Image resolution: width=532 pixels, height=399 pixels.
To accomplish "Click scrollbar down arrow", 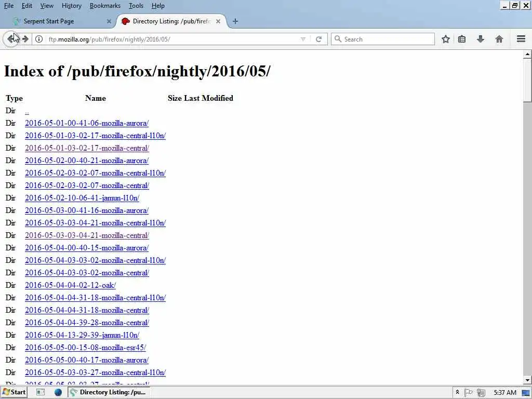I will (527, 380).
